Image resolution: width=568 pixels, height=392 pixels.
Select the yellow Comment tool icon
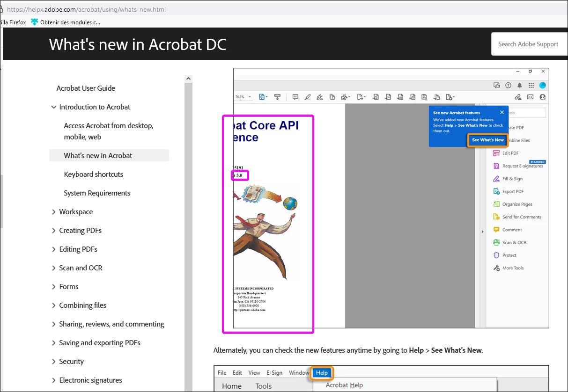(496, 230)
